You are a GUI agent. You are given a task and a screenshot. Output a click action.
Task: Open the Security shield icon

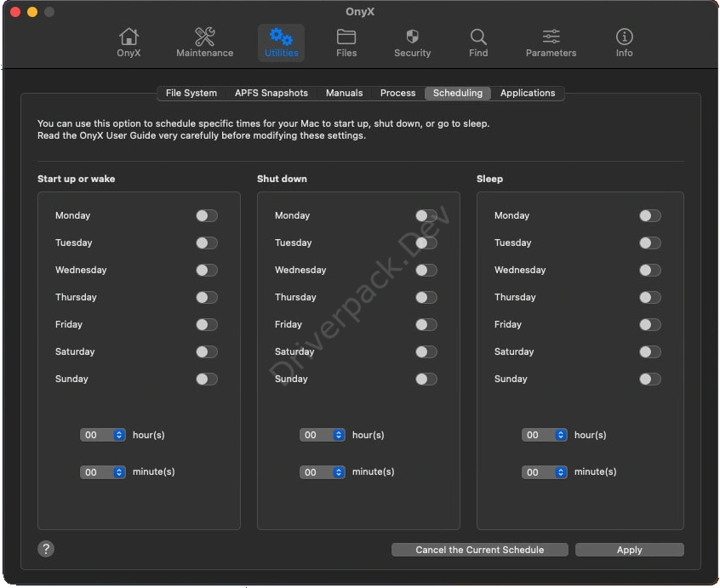(413, 43)
